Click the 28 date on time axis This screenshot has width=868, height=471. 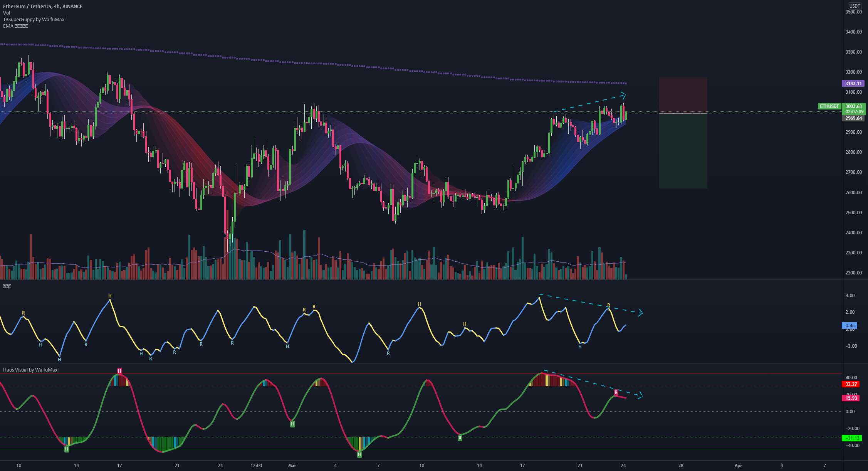pos(681,466)
